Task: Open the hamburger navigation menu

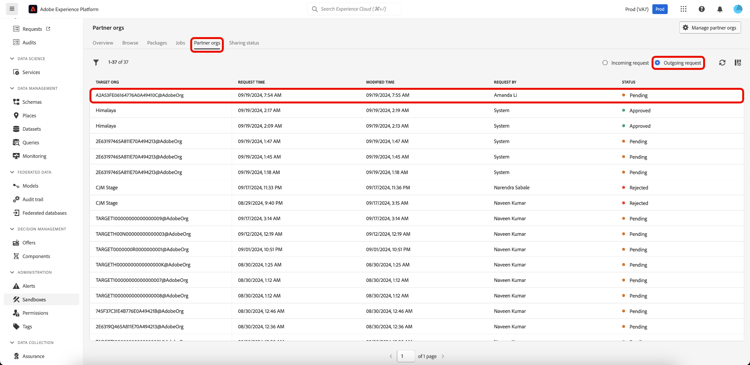Action: (12, 9)
